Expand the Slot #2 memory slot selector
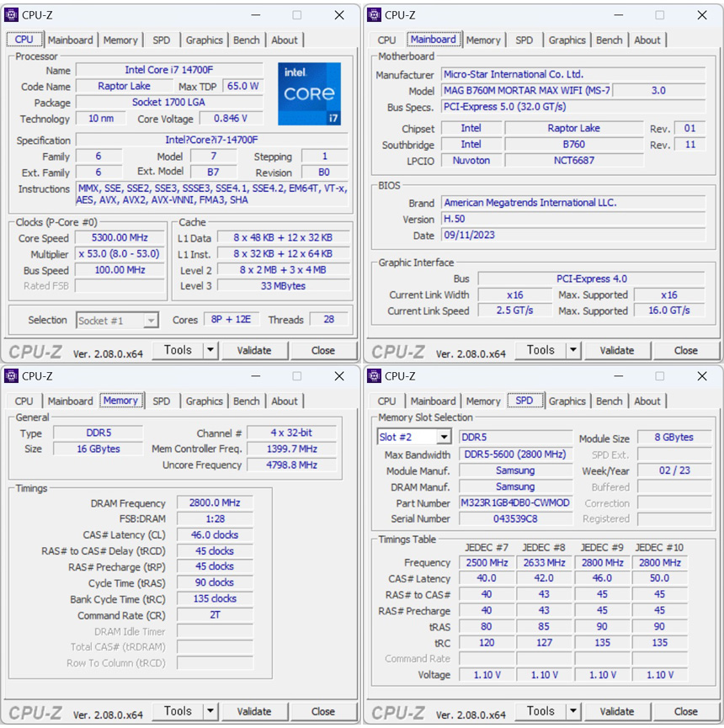724x728 pixels. (444, 437)
